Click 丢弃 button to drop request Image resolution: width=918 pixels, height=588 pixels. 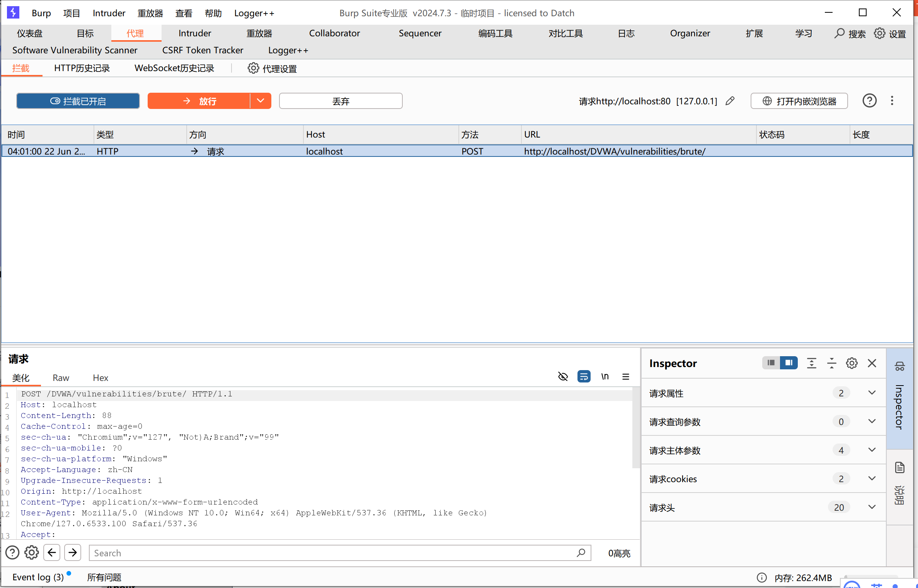(x=341, y=101)
